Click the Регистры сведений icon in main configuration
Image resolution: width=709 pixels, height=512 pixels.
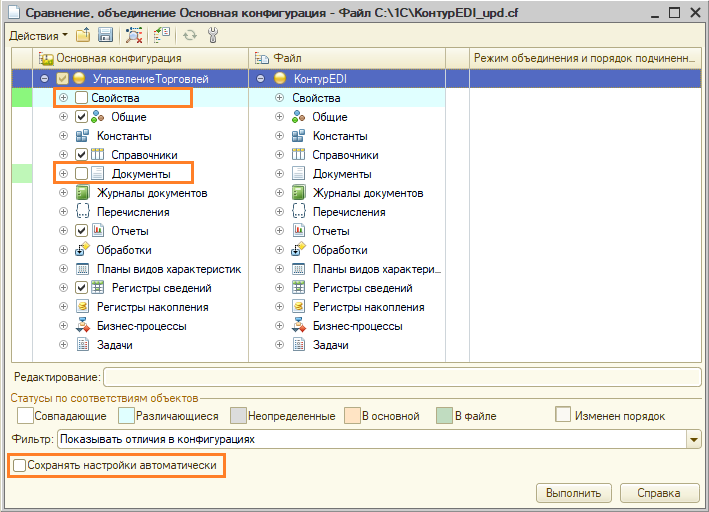point(98,288)
